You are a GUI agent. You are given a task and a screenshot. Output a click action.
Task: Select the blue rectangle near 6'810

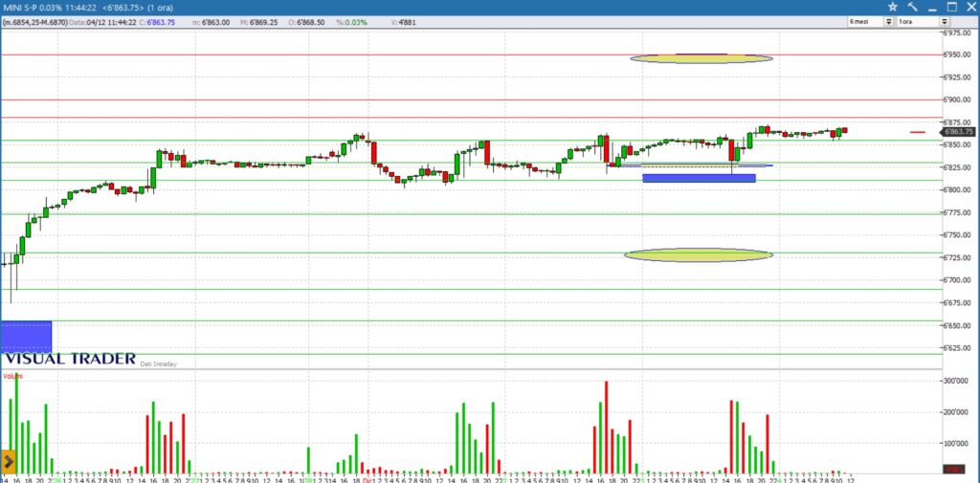(699, 178)
